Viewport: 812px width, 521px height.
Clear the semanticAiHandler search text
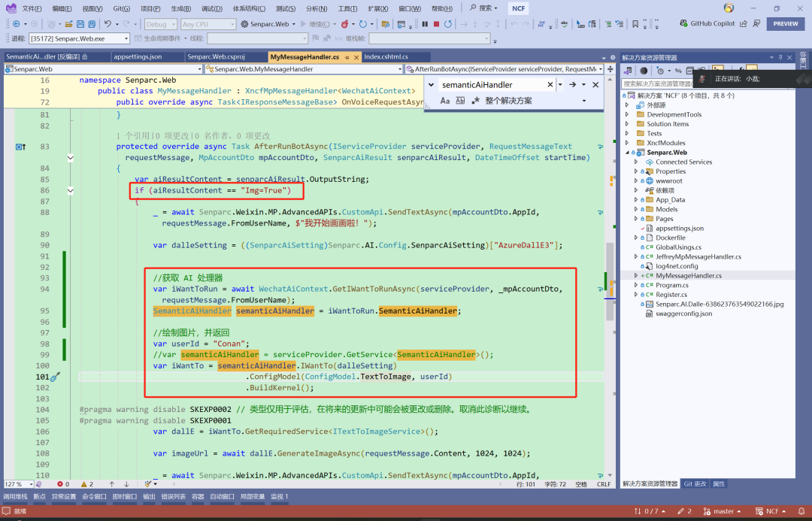click(550, 84)
